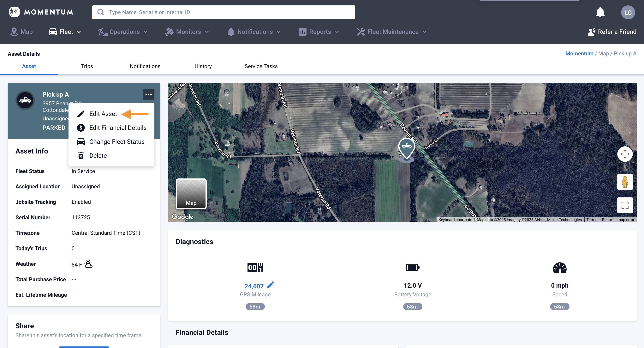Switch to the Trips tab
644x348 pixels.
(87, 66)
